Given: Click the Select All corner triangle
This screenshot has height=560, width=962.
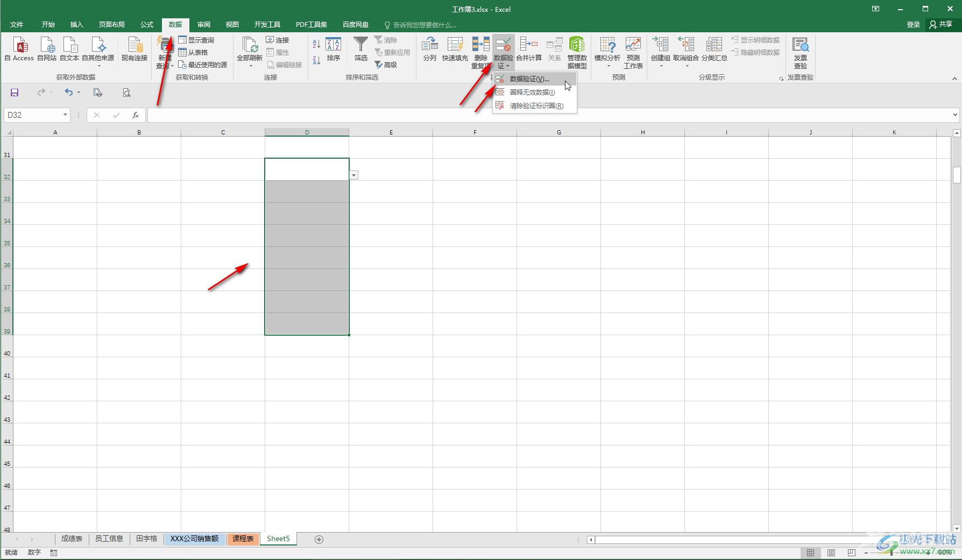Looking at the screenshot, I should pos(8,132).
